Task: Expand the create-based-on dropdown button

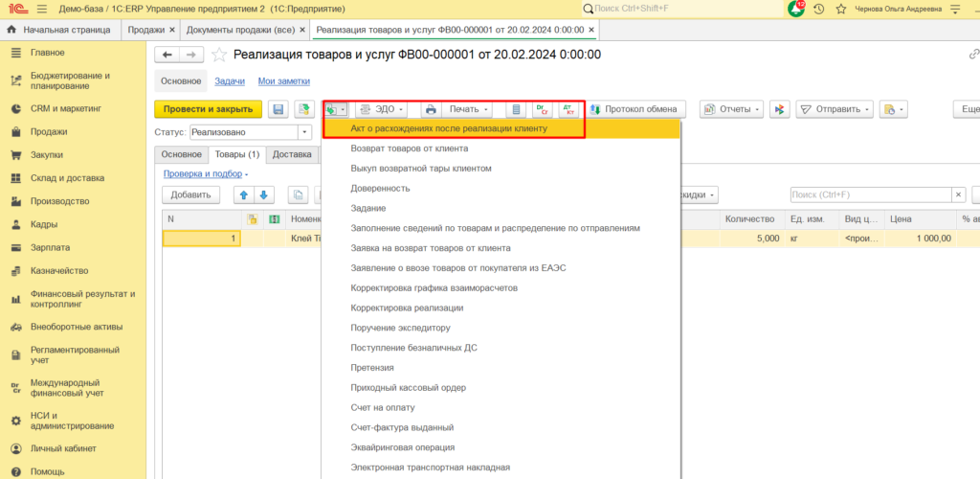Action: tap(336, 109)
